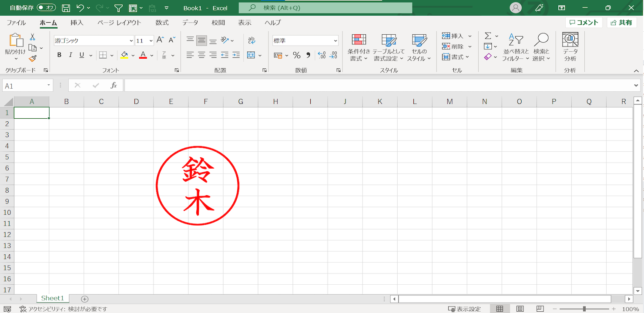Add a new sheet with the plus button
644x313 pixels.
[84, 299]
